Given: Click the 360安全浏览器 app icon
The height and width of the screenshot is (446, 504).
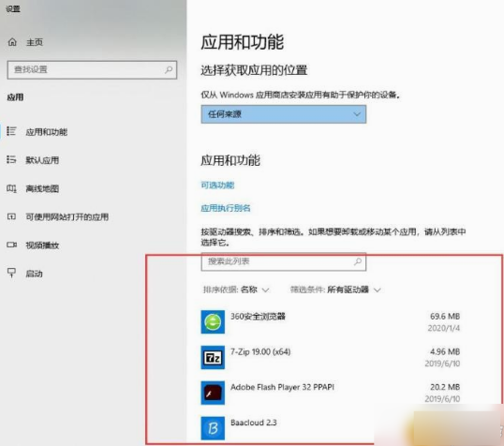Looking at the screenshot, I should click(x=213, y=322).
